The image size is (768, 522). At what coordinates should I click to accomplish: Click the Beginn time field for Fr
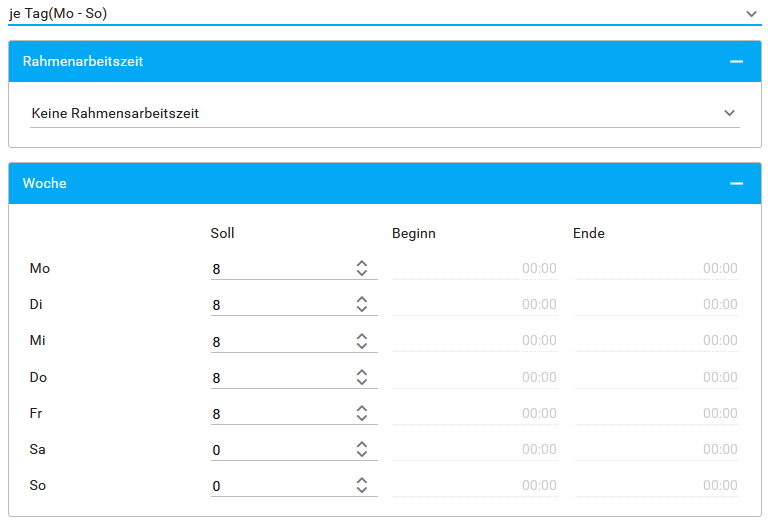click(x=475, y=413)
